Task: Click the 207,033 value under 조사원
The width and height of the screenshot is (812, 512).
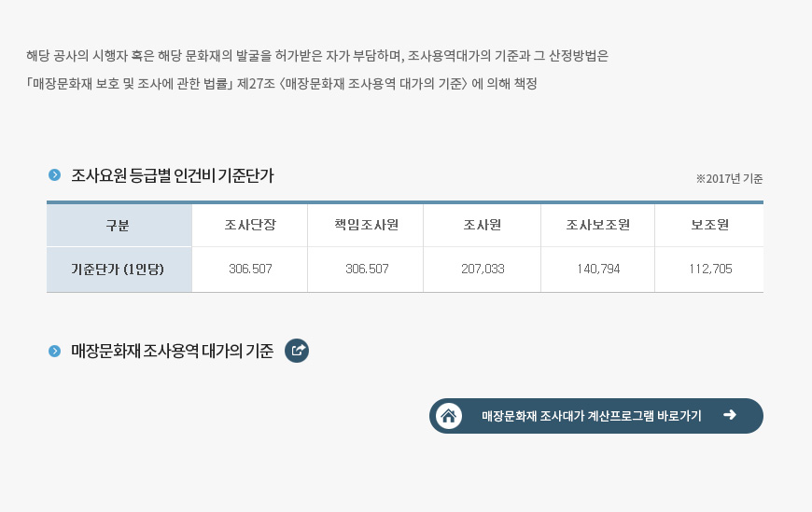Action: point(483,269)
